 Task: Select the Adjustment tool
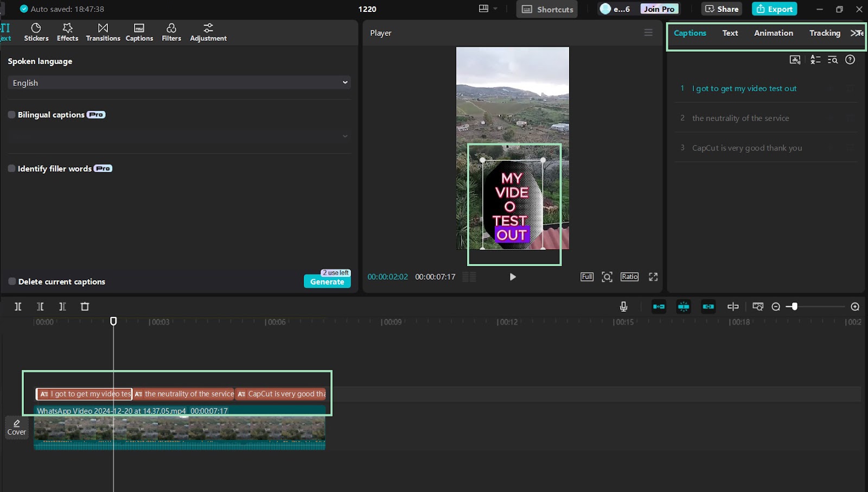pyautogui.click(x=208, y=32)
